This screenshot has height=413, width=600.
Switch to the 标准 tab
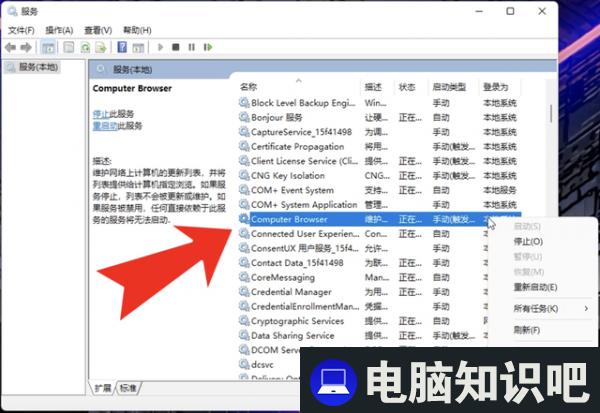(x=128, y=388)
